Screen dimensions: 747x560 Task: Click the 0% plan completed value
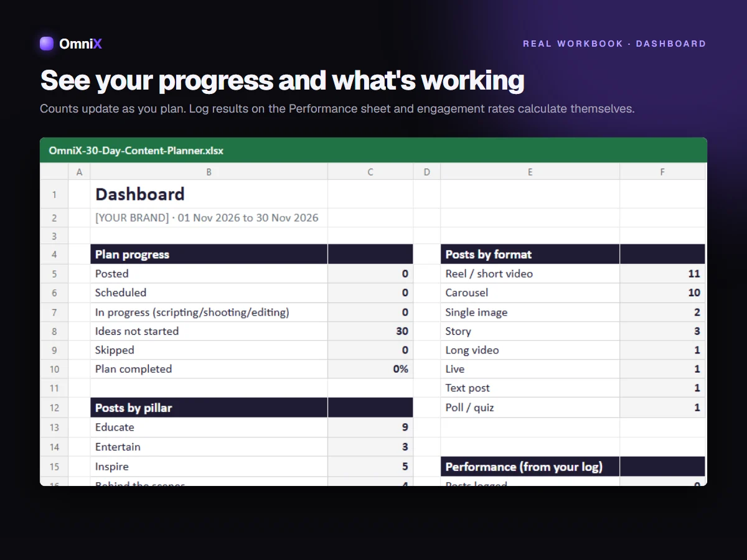(370, 369)
